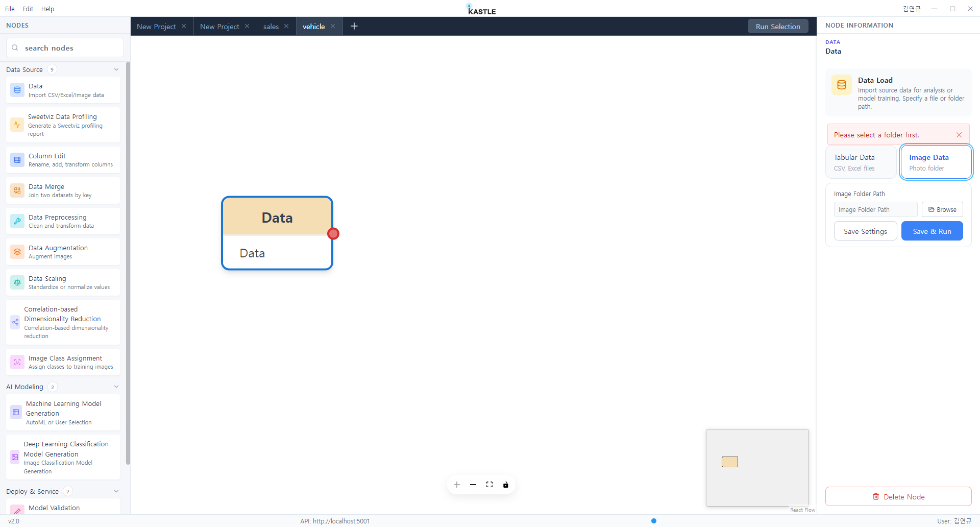
Task: Close the sales tab
Action: click(286, 26)
